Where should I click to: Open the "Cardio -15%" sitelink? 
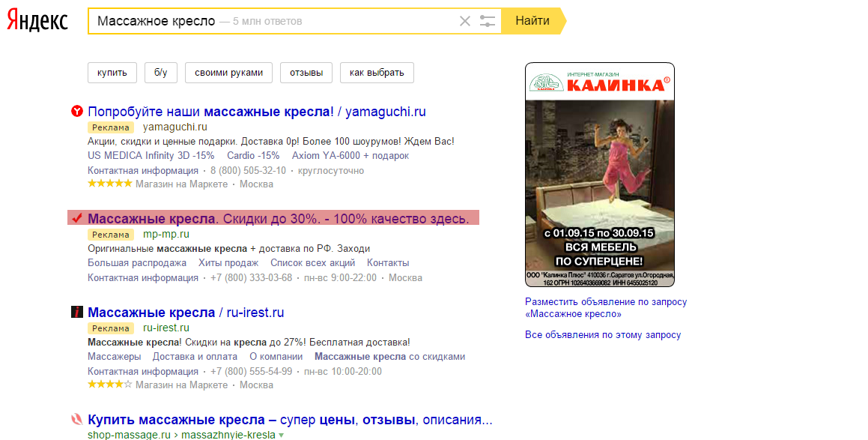click(x=253, y=156)
